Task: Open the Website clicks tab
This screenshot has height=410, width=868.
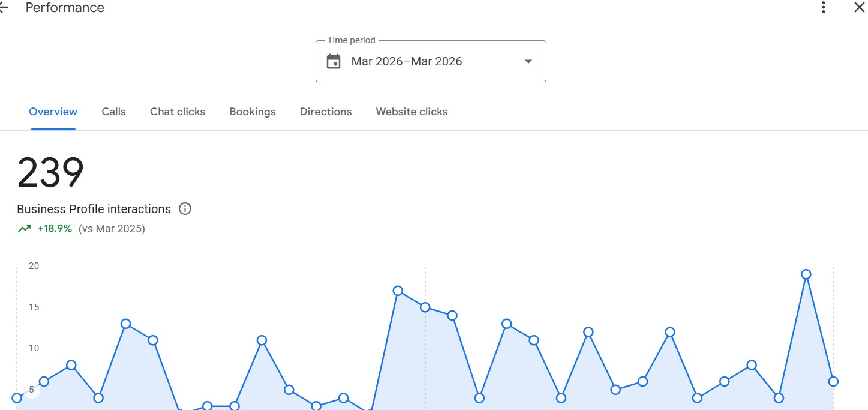Action: pos(412,112)
